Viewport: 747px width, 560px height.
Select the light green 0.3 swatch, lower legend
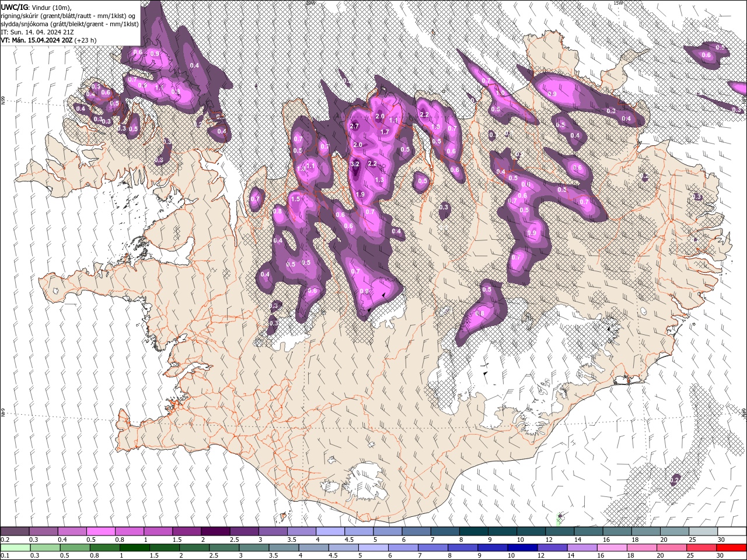click(45, 547)
